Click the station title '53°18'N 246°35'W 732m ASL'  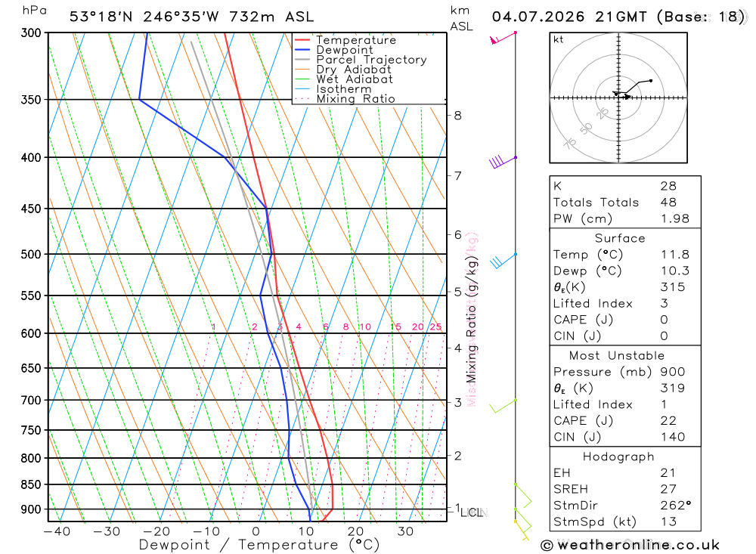point(191,17)
